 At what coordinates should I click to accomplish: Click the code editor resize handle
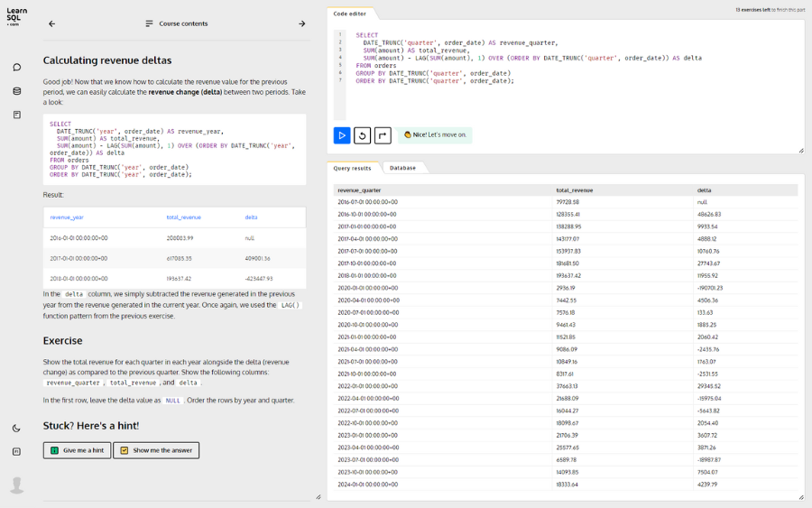(x=800, y=151)
